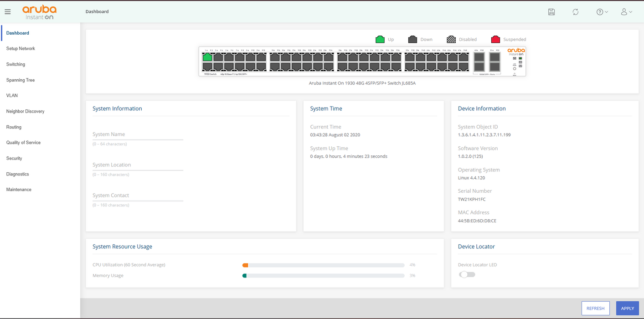
Task: Select port 48 on the switch diagram
Action: [x=464, y=67]
